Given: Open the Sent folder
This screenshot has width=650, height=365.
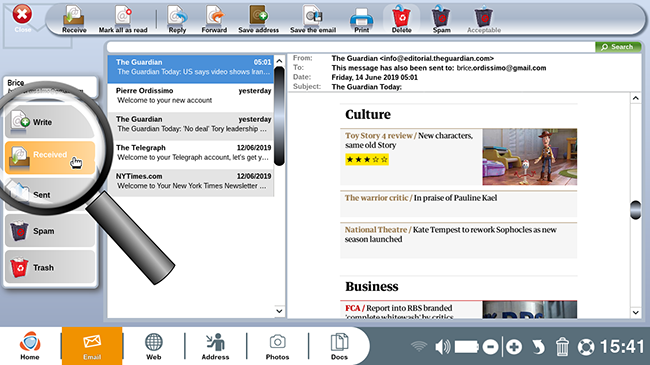Looking at the screenshot, I should point(50,195).
